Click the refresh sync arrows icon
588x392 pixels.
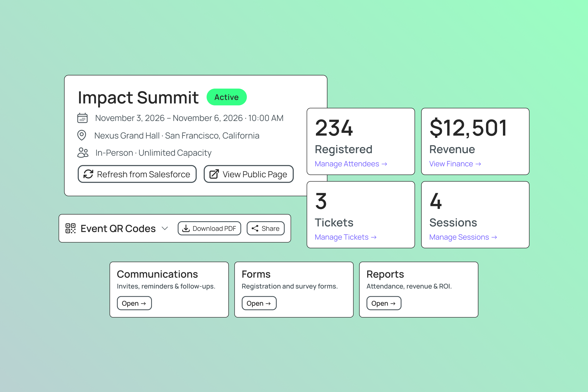click(88, 174)
